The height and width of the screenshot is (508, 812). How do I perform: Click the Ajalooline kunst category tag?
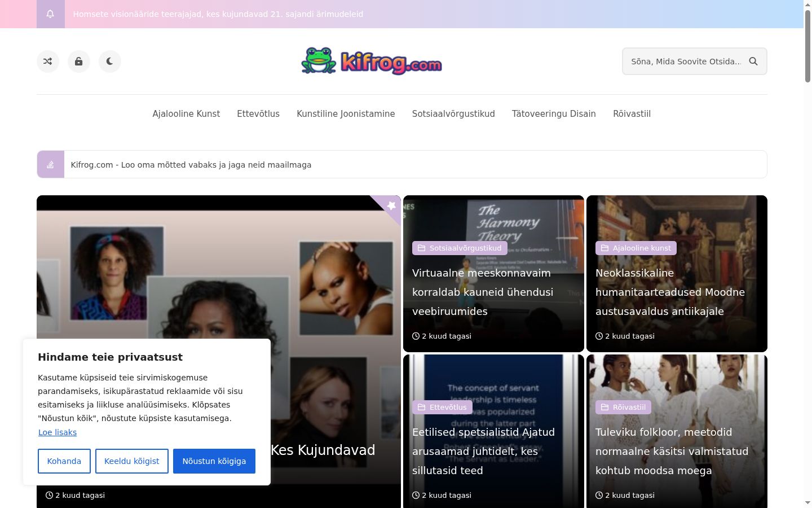636,248
